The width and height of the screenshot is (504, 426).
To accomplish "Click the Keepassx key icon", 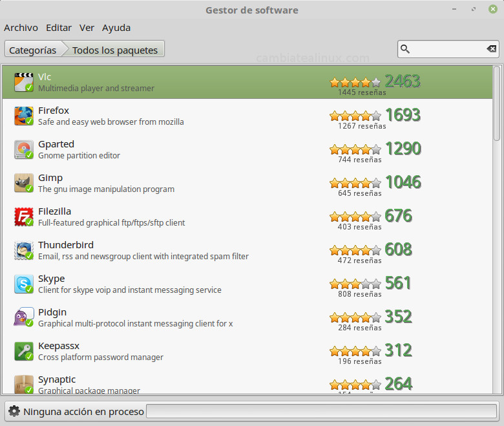I will [24, 351].
